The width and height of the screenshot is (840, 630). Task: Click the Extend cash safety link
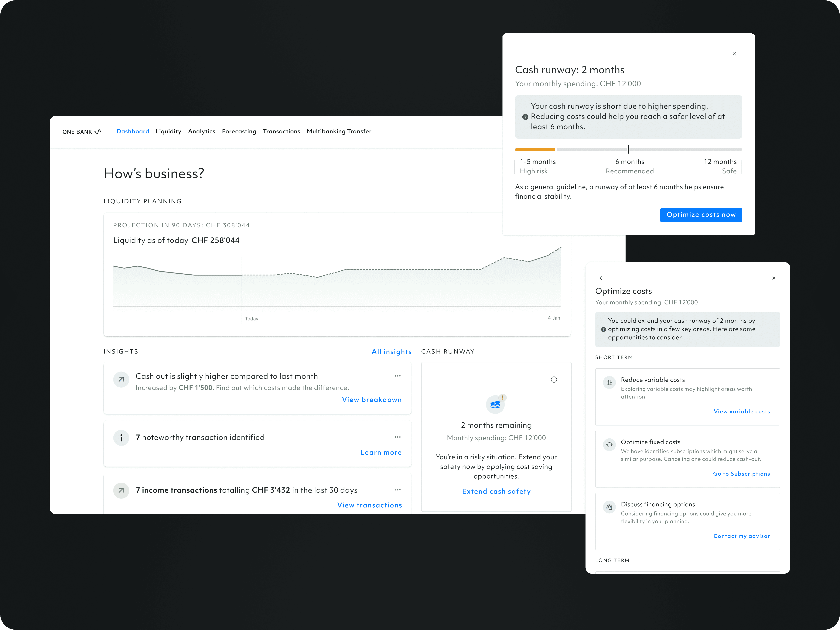click(496, 491)
